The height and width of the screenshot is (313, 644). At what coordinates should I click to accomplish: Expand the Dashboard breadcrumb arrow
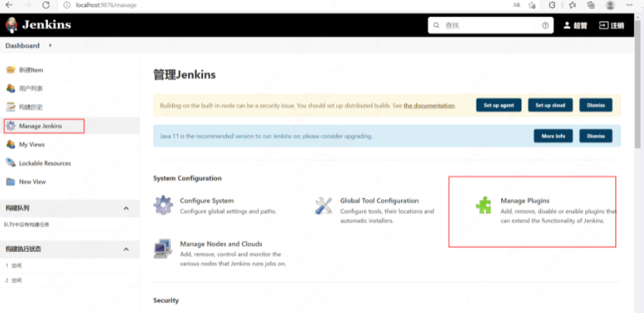pyautogui.click(x=50, y=46)
